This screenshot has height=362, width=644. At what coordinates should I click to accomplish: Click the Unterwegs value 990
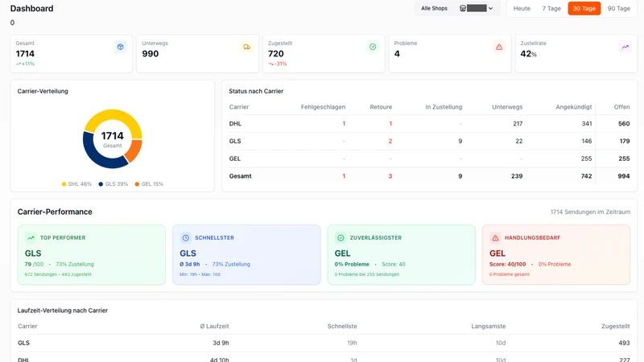click(151, 54)
